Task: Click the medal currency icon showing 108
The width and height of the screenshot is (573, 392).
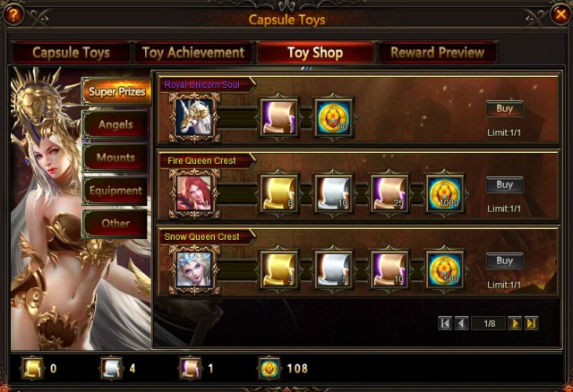Action: (x=269, y=368)
